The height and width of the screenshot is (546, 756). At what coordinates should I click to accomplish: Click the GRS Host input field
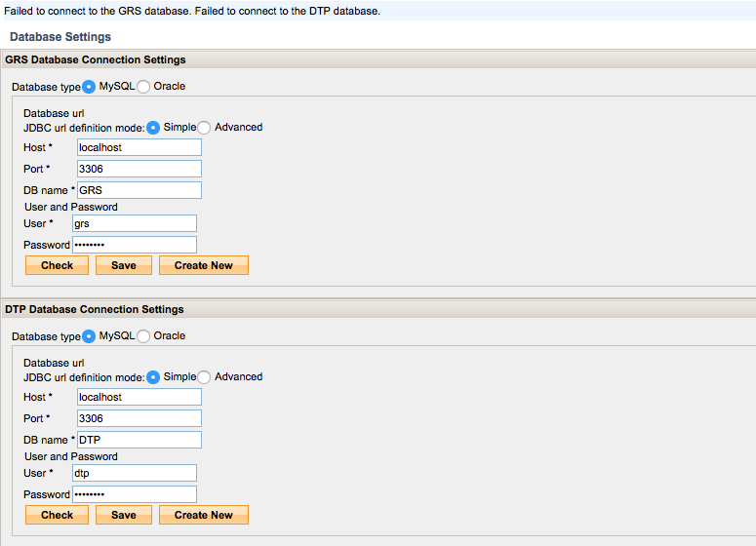click(x=139, y=147)
